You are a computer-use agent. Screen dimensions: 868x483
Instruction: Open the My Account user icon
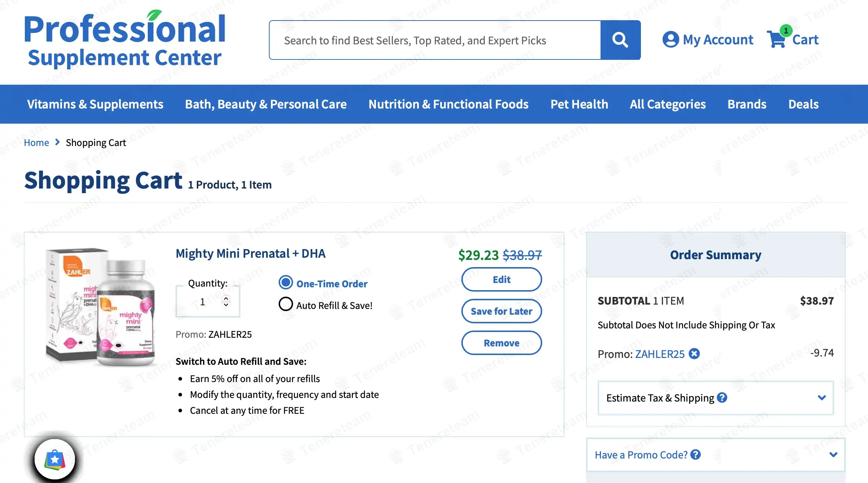coord(670,40)
